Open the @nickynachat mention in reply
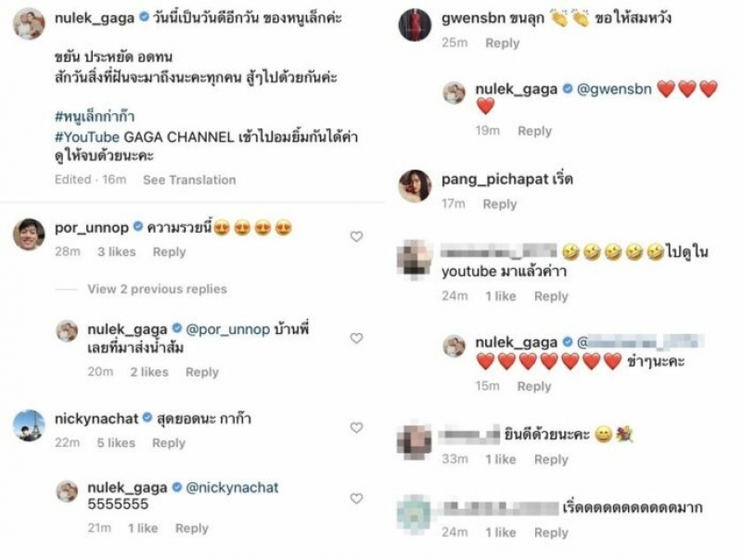The image size is (742, 560). pyautogui.click(x=232, y=488)
